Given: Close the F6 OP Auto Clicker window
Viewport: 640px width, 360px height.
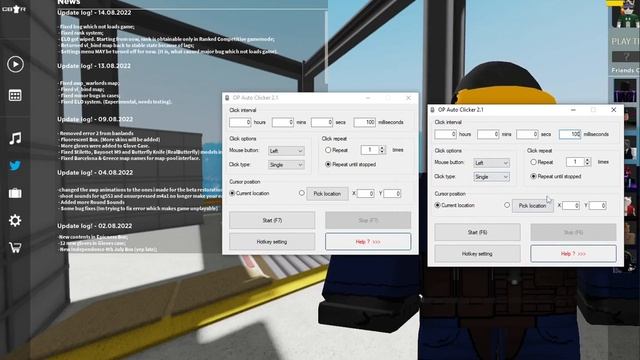Looking at the screenshot, I should [613, 110].
